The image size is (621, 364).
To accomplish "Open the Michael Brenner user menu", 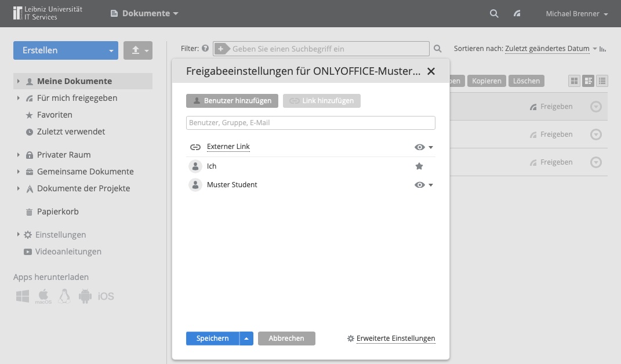I will coord(576,14).
